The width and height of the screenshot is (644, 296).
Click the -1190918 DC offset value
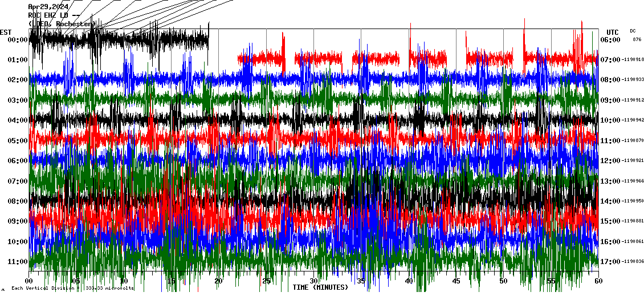pos(633,60)
